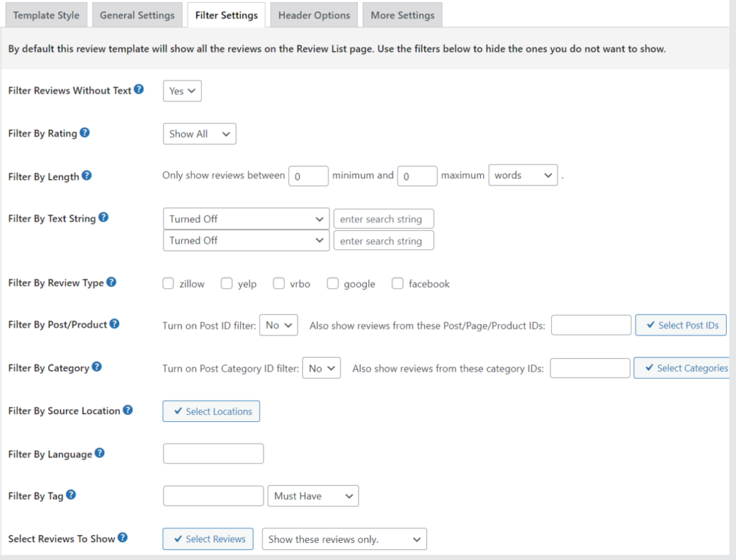Open help for Filter By Source Location
The width and height of the screenshot is (736, 560).
128,410
